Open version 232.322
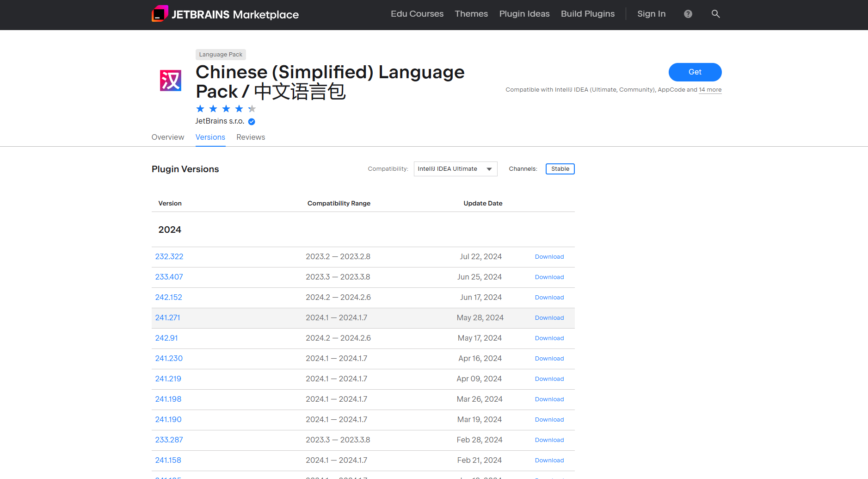 pyautogui.click(x=169, y=257)
